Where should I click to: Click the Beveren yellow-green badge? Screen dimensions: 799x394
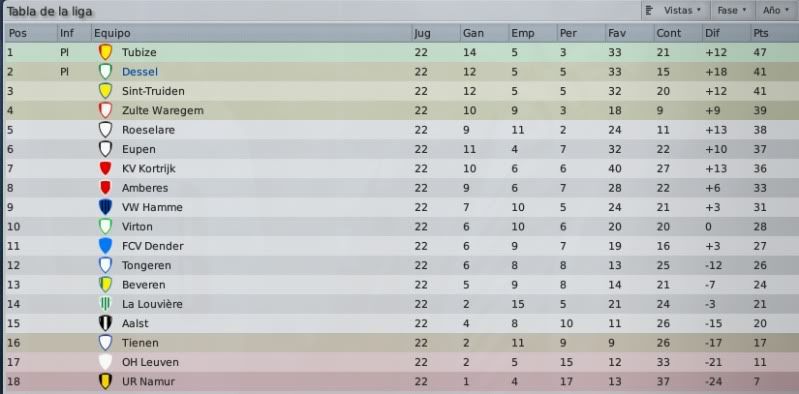pos(105,284)
